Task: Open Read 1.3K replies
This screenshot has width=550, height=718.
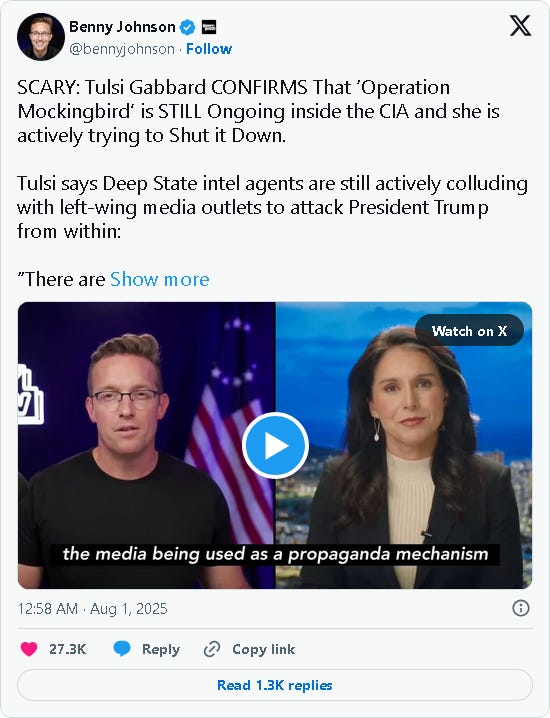Action: pyautogui.click(x=275, y=685)
